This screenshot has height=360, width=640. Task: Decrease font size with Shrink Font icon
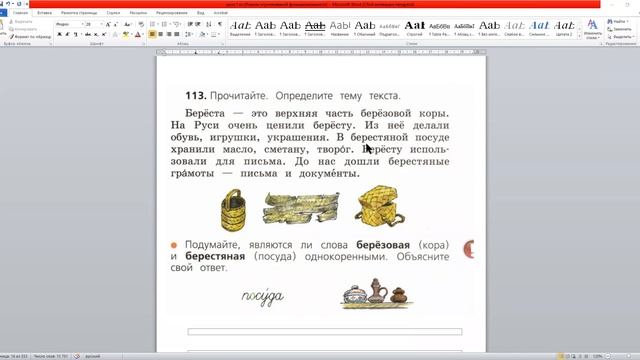pos(116,24)
